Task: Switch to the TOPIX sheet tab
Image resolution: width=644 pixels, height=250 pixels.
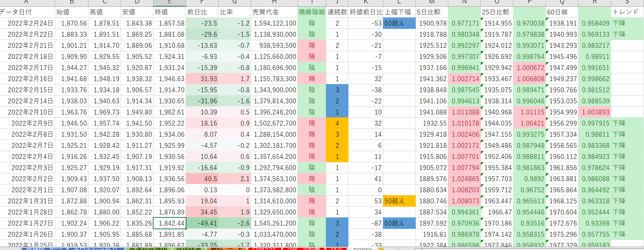Action: [x=362, y=249]
